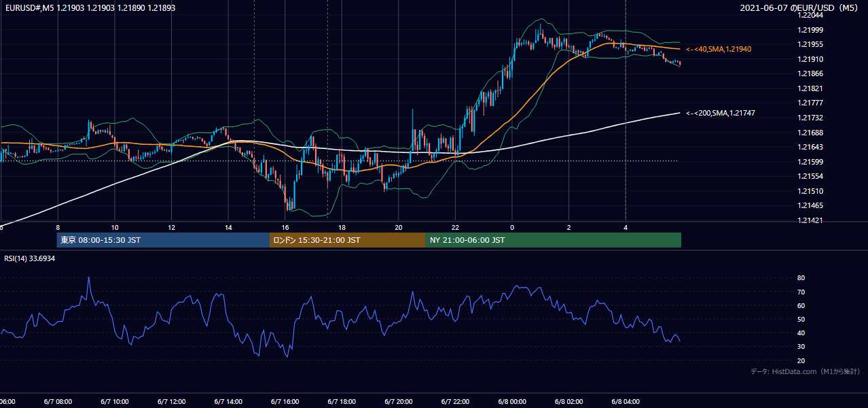Click hour label 14 under the price chart

click(x=228, y=227)
